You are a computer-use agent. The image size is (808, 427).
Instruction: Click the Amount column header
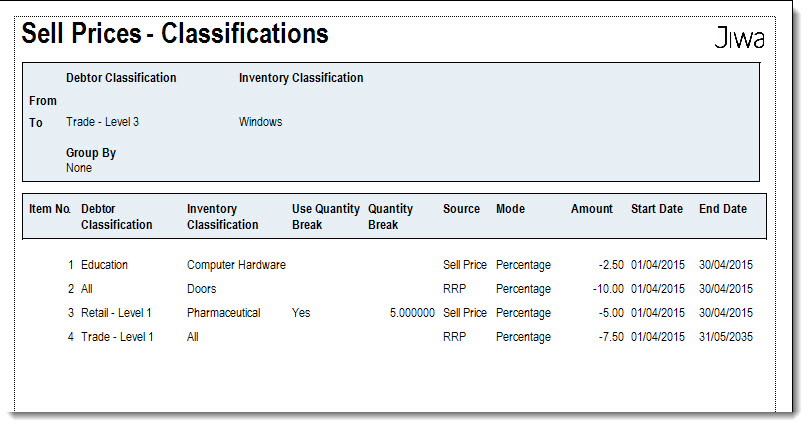[592, 209]
